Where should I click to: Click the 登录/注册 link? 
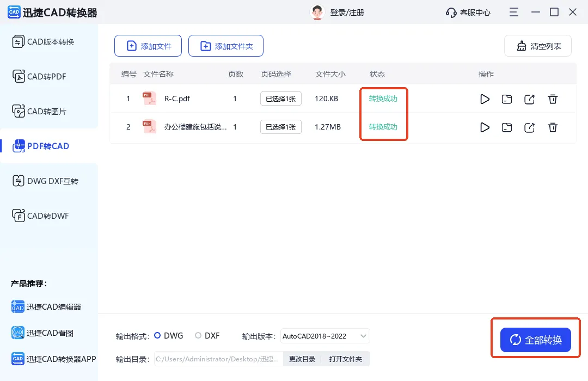(x=347, y=13)
